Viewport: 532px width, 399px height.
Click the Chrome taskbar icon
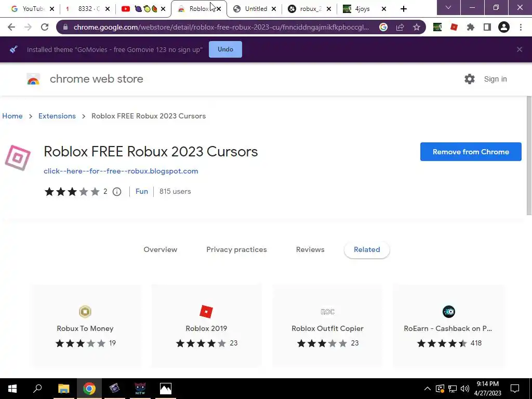89,389
